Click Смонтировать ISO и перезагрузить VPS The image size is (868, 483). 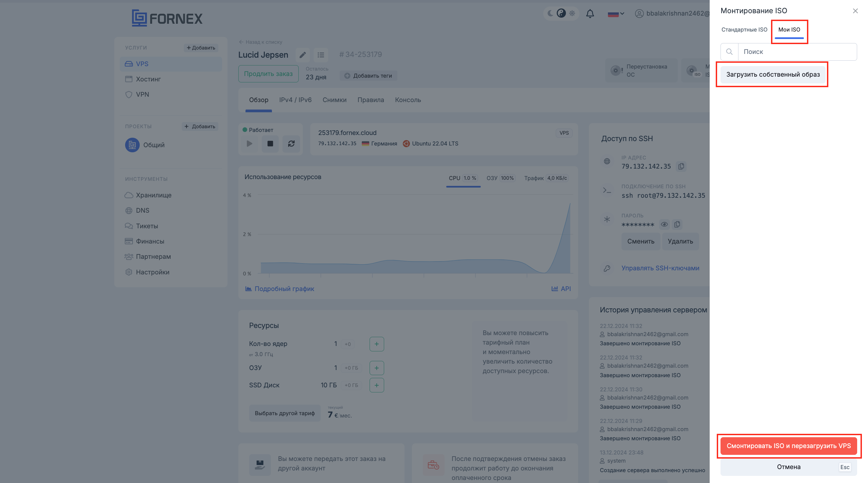click(789, 446)
